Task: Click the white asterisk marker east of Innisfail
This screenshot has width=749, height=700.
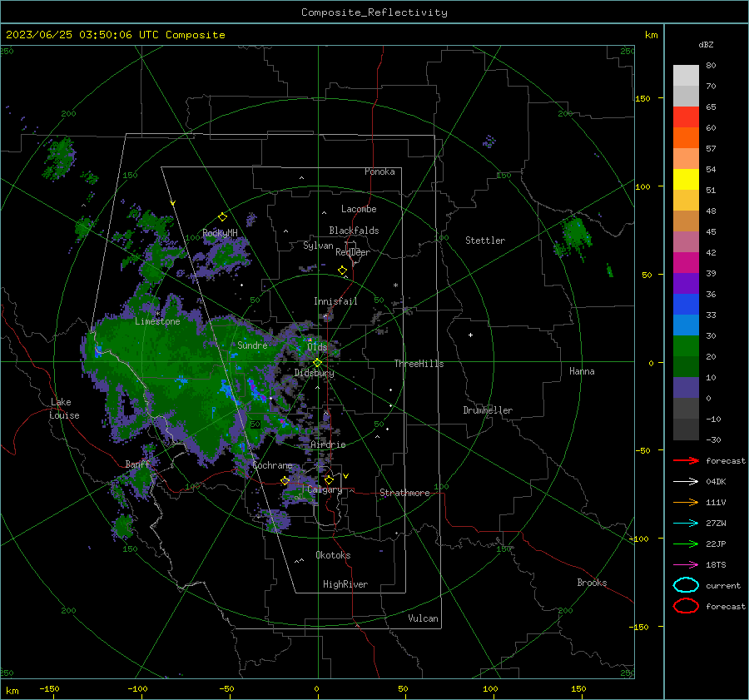Action: point(395,285)
